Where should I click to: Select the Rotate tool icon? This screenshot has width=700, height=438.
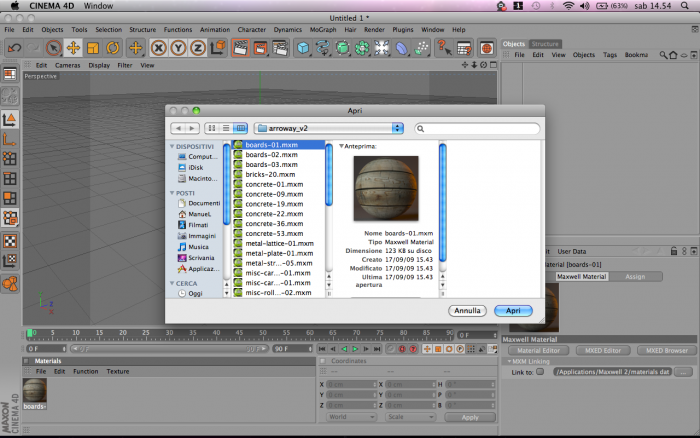tap(113, 48)
